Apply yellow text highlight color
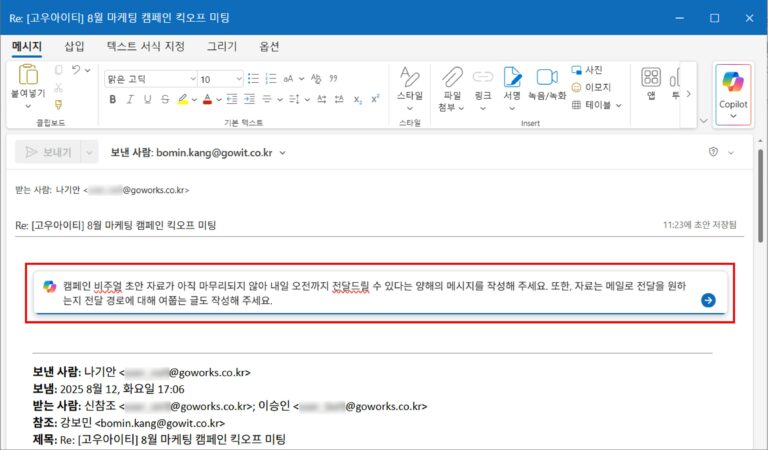The height and width of the screenshot is (450, 768). pyautogui.click(x=183, y=99)
